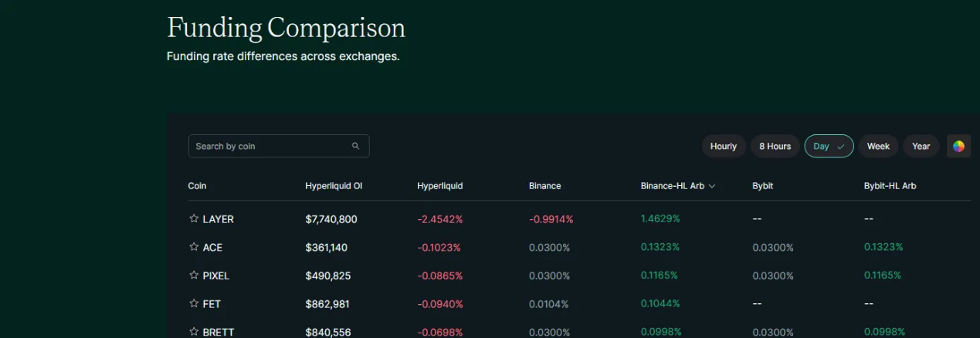Sort table by Hyperliquid OI column
This screenshot has height=338, width=980.
[334, 186]
